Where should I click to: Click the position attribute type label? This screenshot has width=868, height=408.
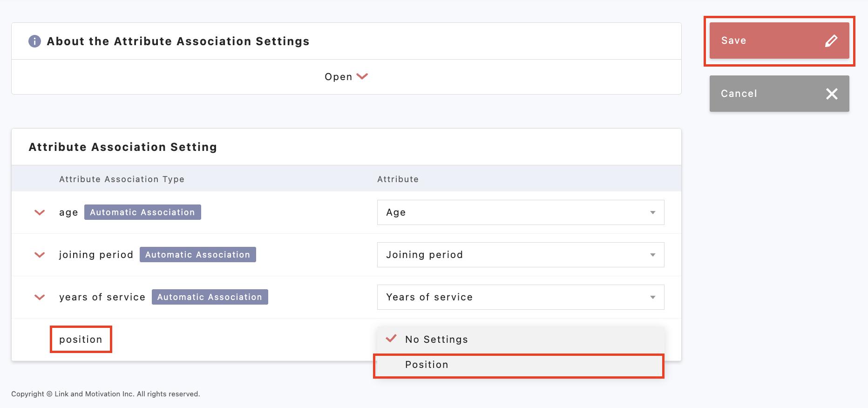[81, 340]
